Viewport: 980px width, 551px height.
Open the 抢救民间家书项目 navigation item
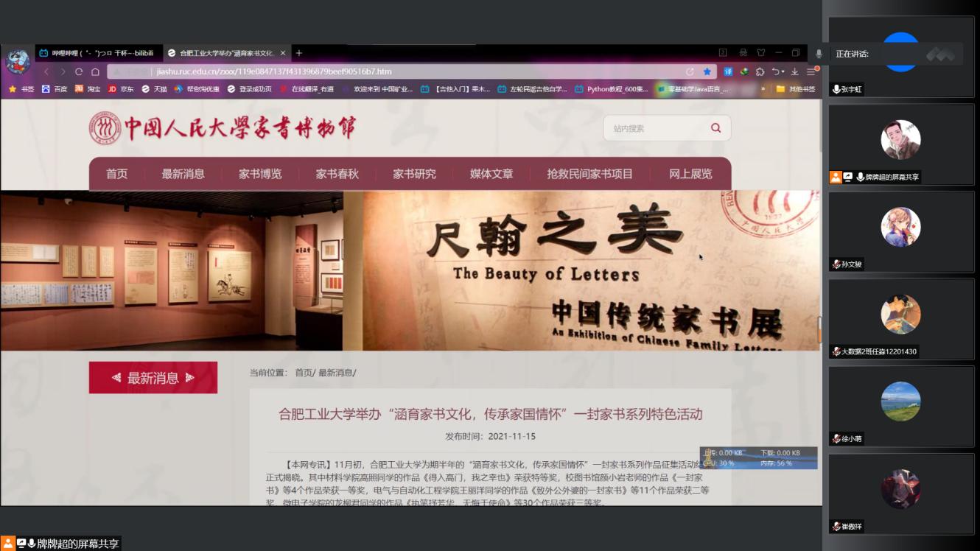point(589,174)
